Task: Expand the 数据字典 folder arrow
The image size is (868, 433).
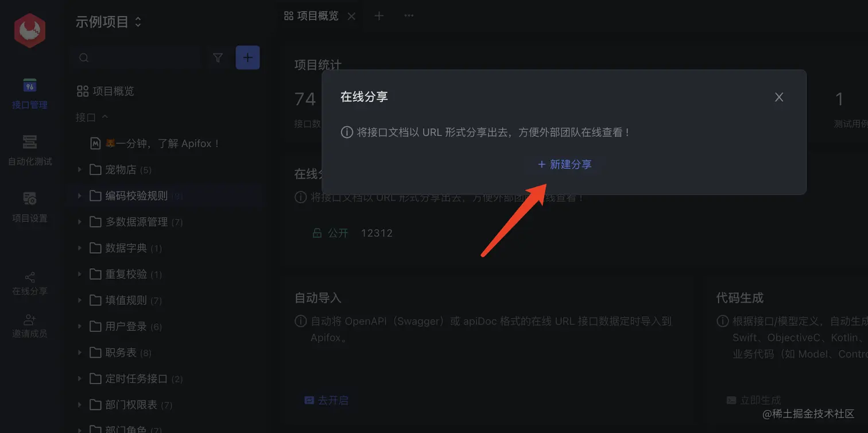Action: tap(80, 248)
